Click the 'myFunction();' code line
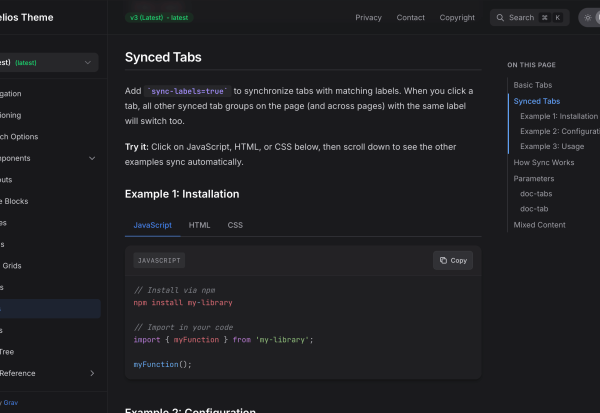The image size is (600, 413). click(x=162, y=364)
